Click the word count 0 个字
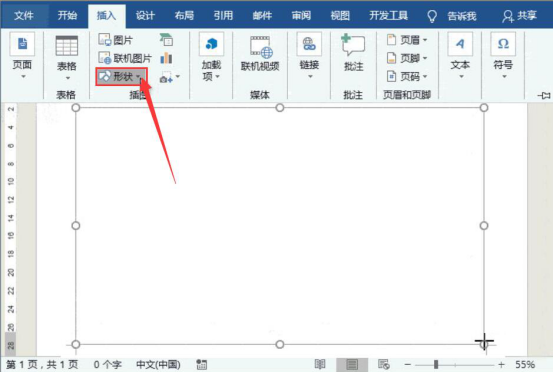554x372 pixels. [107, 365]
